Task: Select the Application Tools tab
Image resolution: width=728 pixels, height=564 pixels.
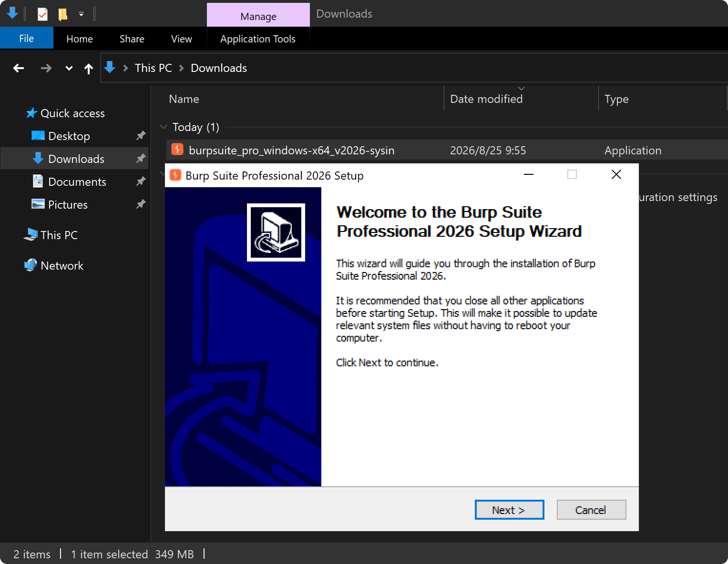Action: tap(258, 39)
